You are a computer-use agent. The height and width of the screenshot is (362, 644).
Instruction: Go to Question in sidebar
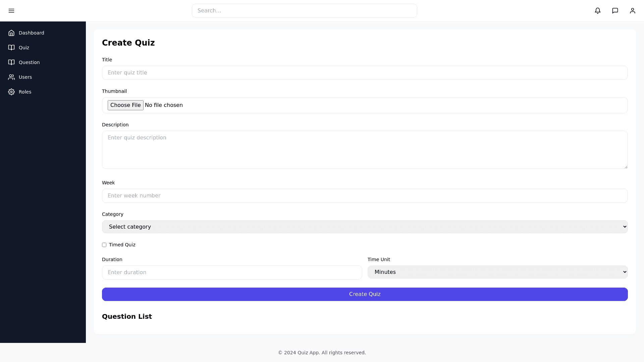click(x=29, y=62)
